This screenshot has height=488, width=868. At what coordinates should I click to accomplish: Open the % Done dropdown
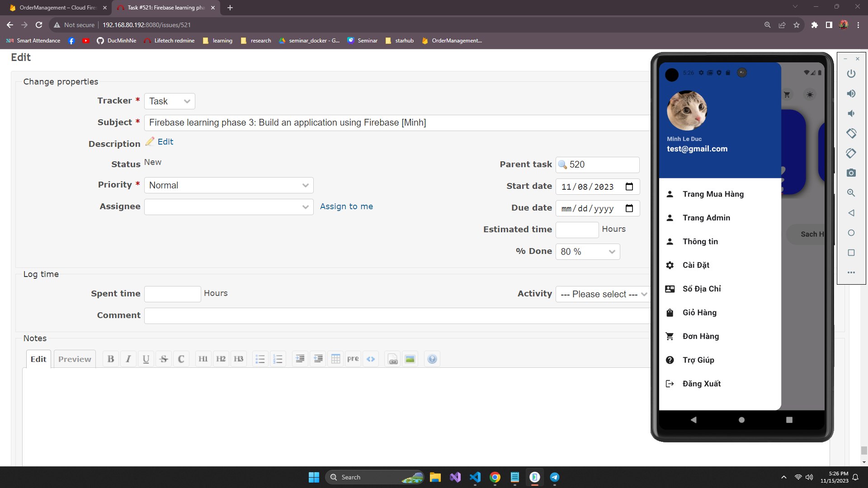click(x=588, y=252)
